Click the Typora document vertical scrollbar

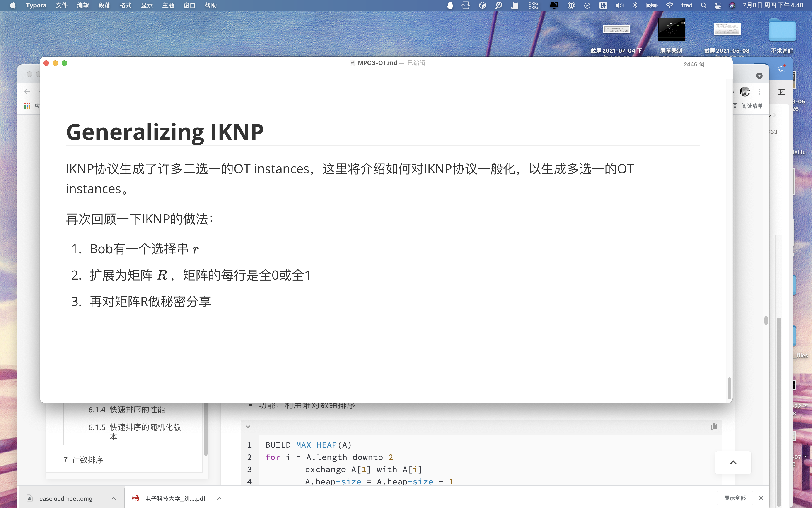click(x=730, y=388)
